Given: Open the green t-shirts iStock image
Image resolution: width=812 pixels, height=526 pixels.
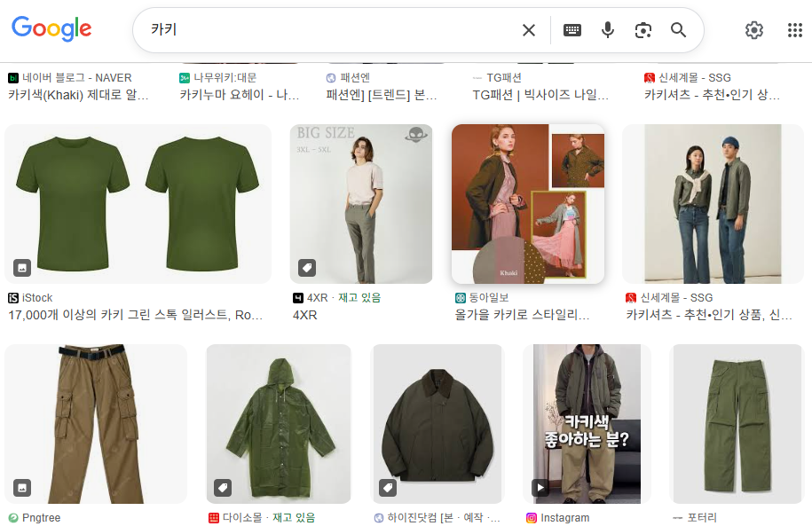Looking at the screenshot, I should point(138,203).
